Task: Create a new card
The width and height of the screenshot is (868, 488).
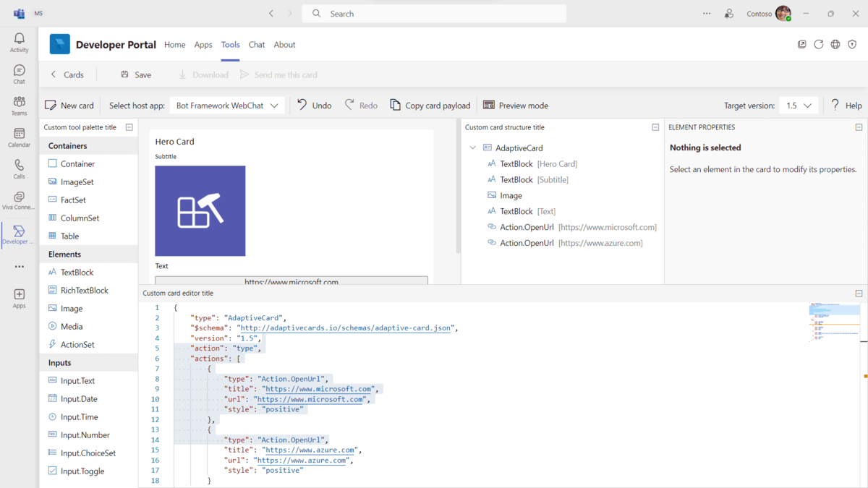Action: pyautogui.click(x=69, y=105)
